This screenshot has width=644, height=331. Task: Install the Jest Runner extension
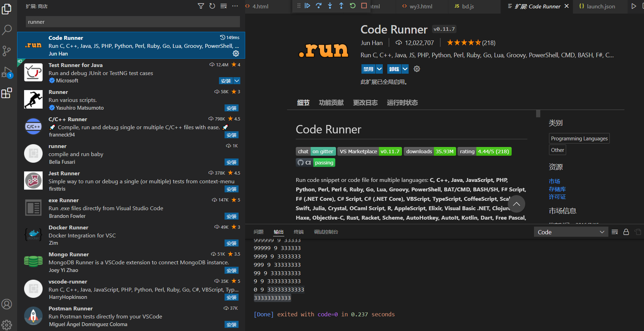tap(232, 189)
